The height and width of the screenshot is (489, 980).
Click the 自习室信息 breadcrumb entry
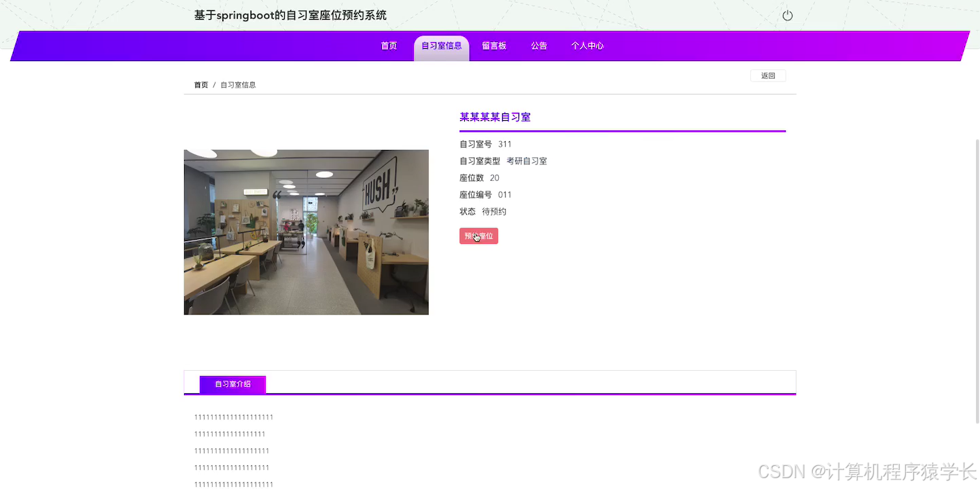tap(238, 84)
